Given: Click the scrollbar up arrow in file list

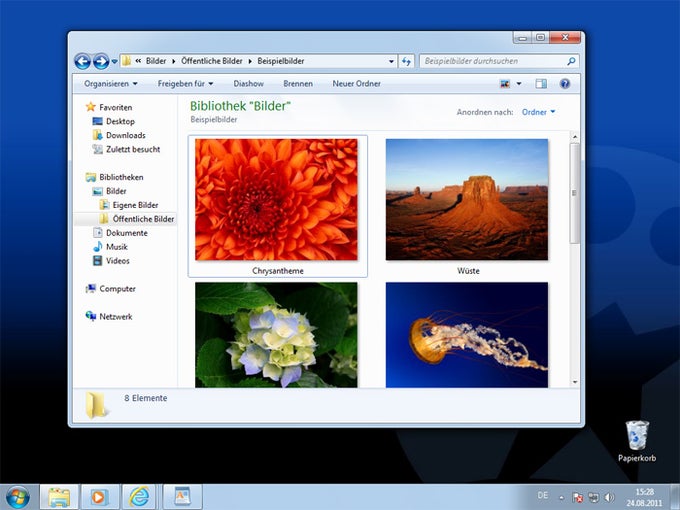Looking at the screenshot, I should tap(575, 137).
